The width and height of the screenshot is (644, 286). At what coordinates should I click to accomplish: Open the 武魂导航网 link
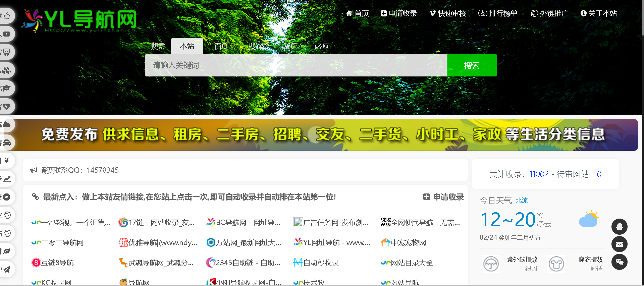(156, 263)
